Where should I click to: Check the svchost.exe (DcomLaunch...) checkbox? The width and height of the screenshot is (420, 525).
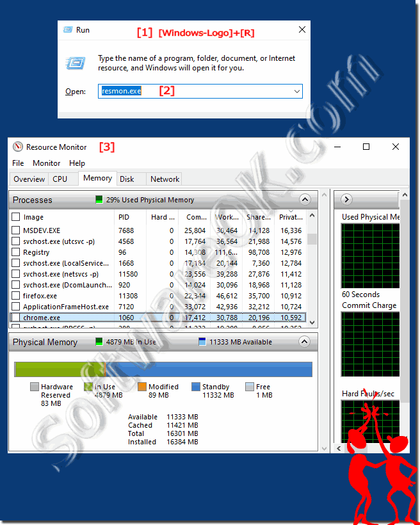point(16,285)
